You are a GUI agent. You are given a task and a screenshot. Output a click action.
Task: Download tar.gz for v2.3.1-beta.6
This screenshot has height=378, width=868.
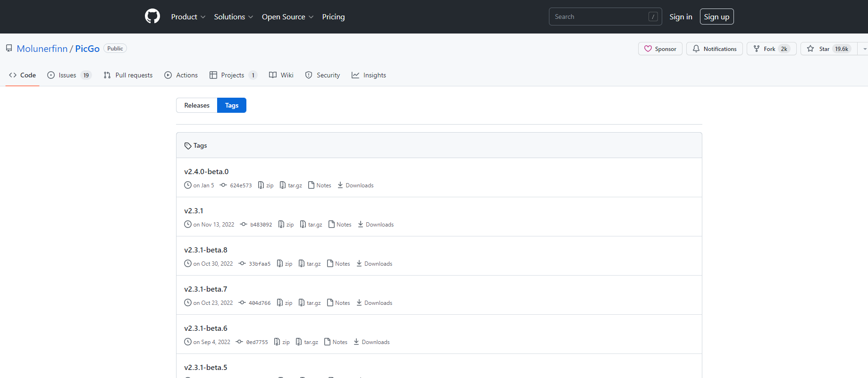[307, 342]
